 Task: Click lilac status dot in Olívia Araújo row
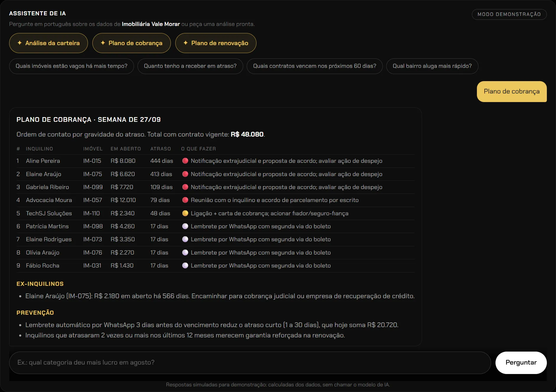tap(185, 252)
